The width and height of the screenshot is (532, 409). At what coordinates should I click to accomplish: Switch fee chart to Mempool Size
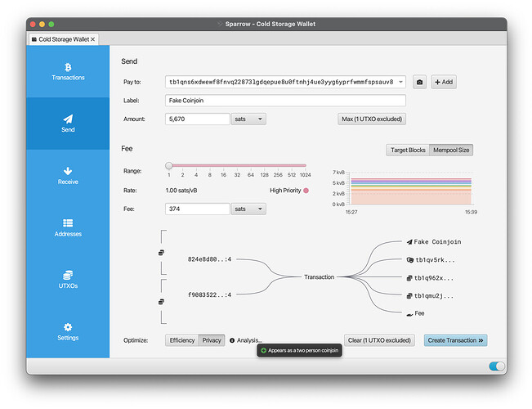tap(451, 151)
